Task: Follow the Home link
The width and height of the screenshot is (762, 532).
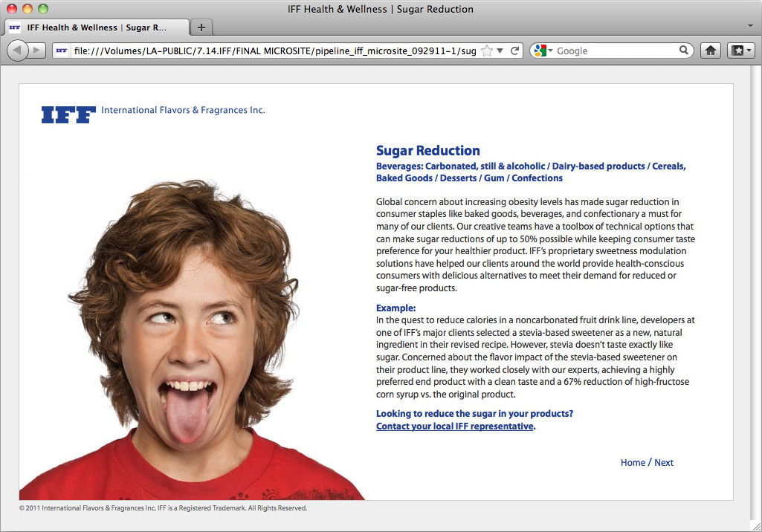Action: point(633,462)
